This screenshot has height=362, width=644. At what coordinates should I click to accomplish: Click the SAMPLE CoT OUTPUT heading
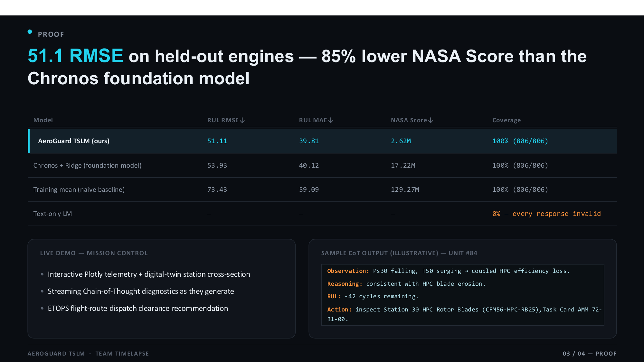(x=399, y=253)
